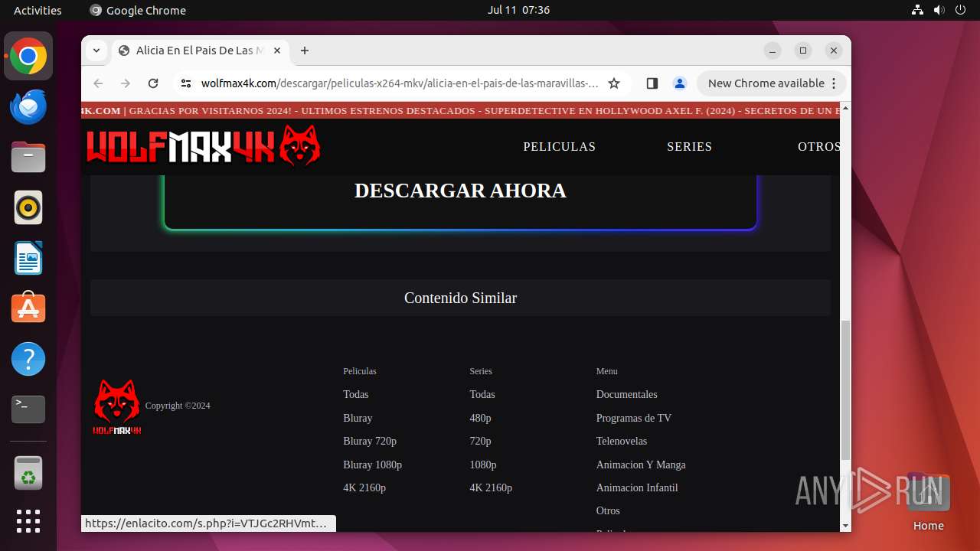Open Series 1080p link
Viewport: 980px width, 551px height.
483,465
